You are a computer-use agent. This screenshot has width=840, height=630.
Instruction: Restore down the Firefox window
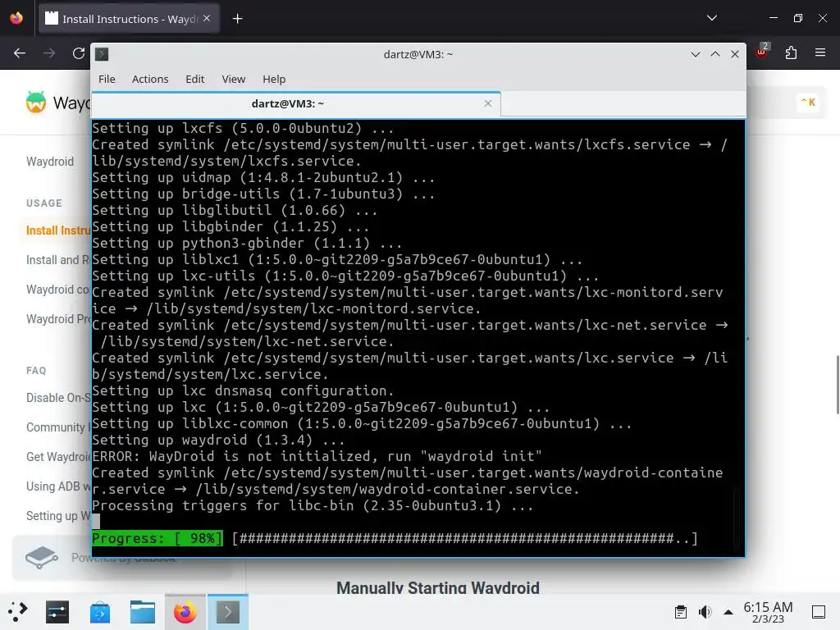coord(797,18)
